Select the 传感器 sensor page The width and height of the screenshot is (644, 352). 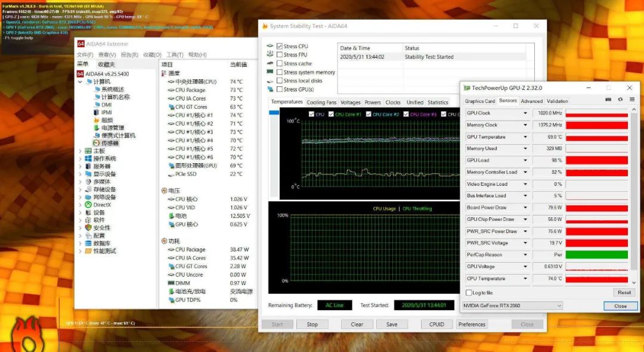110,143
